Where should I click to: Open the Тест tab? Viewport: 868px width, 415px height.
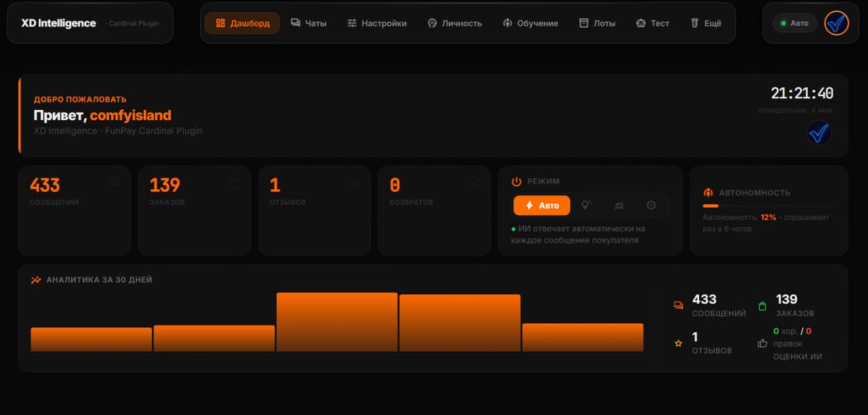652,23
